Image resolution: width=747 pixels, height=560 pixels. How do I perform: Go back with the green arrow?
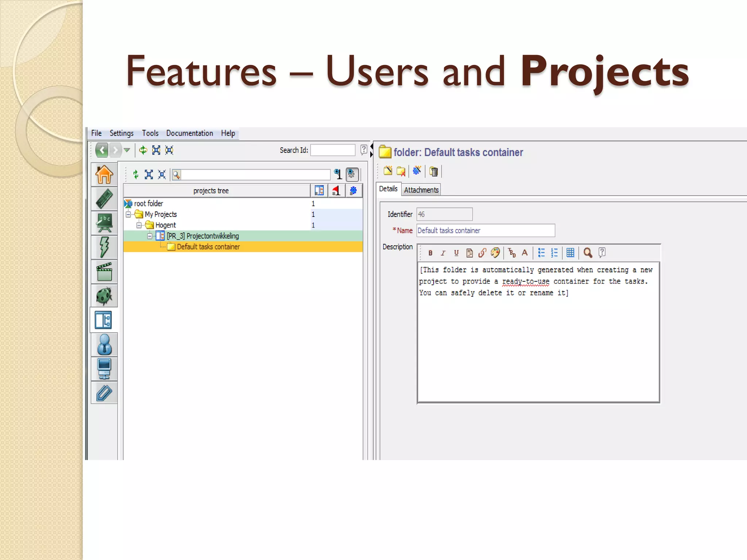click(102, 150)
